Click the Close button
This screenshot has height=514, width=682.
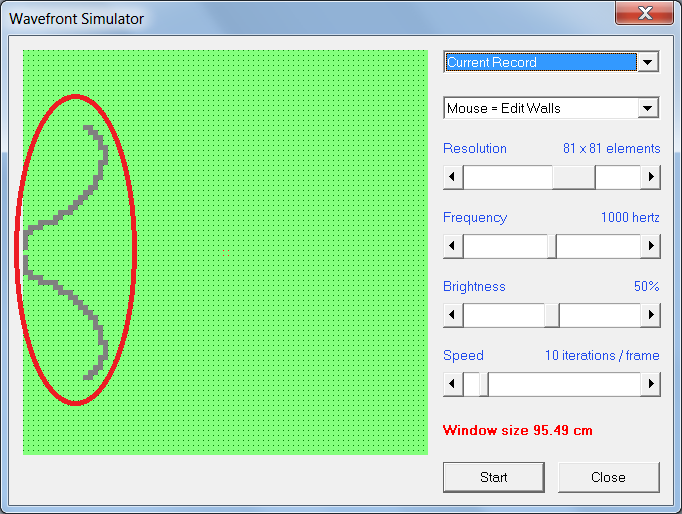[608, 477]
